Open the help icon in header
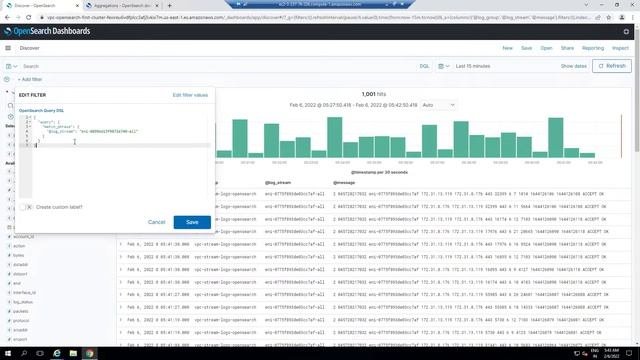This screenshot has height=360, width=640. click(x=626, y=31)
